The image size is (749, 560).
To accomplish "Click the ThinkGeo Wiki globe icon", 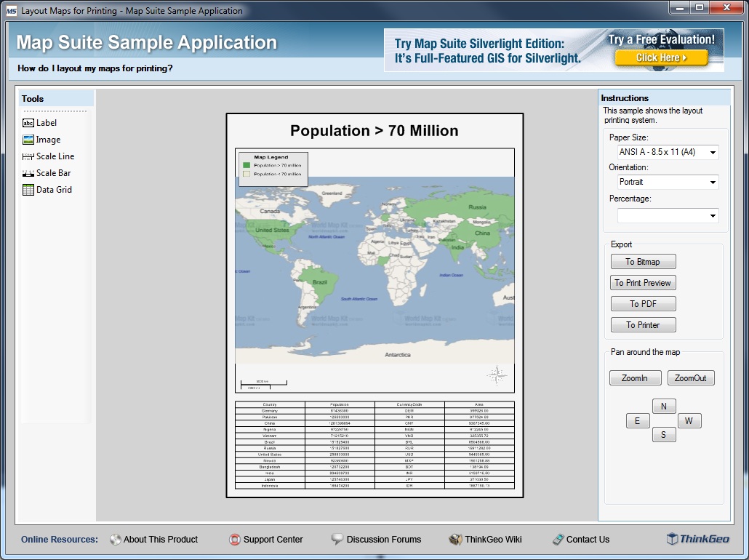I will 457,540.
